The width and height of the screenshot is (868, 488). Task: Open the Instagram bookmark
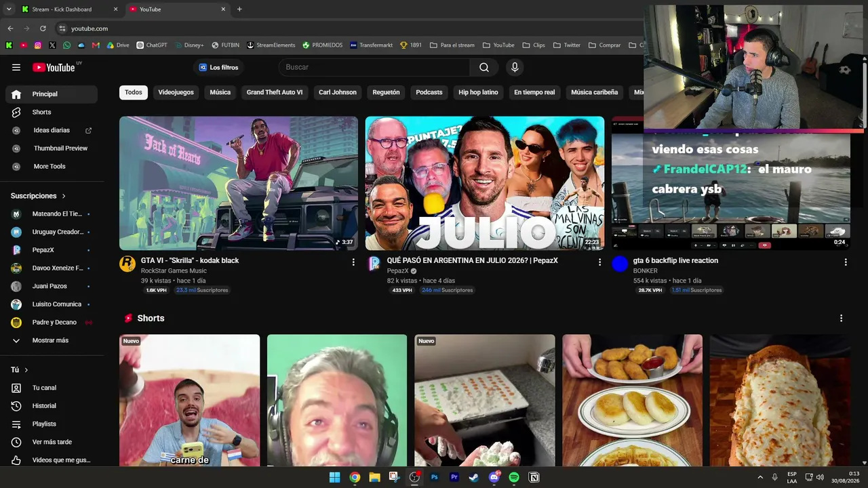click(x=38, y=45)
